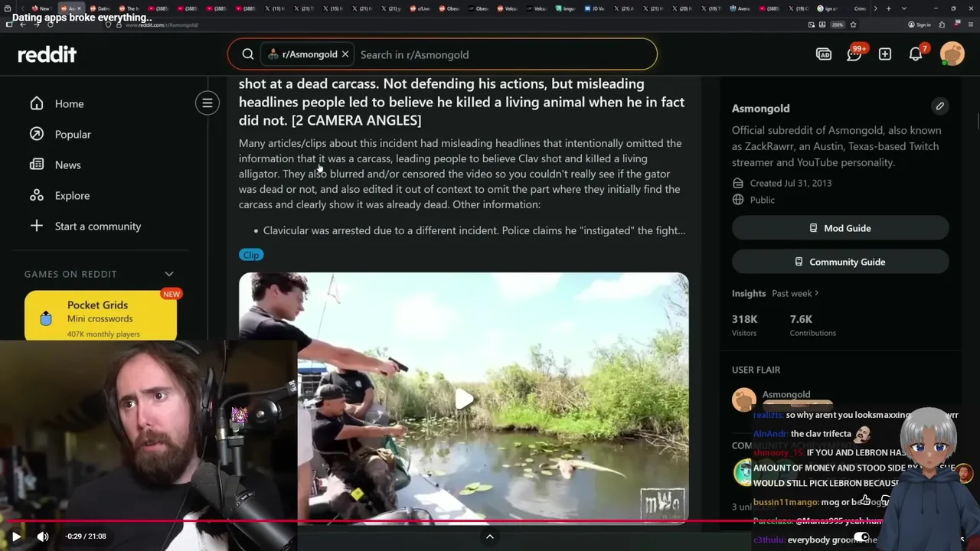The width and height of the screenshot is (980, 551).
Task: Click the Asmongold community title
Action: (x=760, y=108)
